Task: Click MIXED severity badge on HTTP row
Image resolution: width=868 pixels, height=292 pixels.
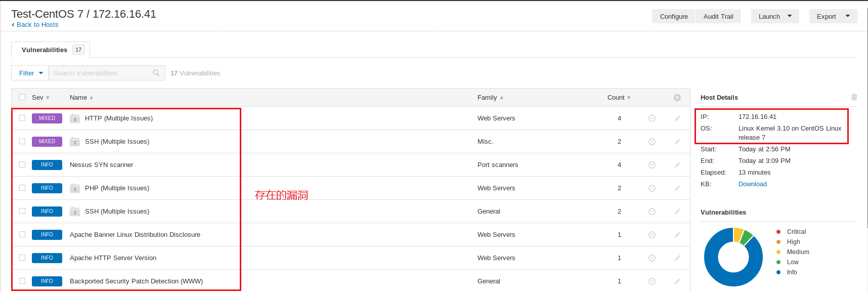Action: click(x=47, y=118)
